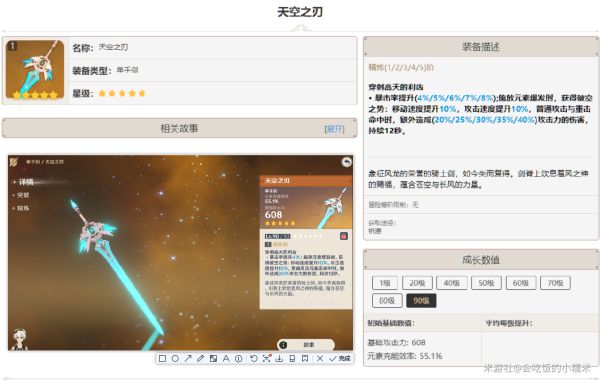Select the rectangle annotation tool
The height and width of the screenshot is (382, 600).
tap(162, 359)
